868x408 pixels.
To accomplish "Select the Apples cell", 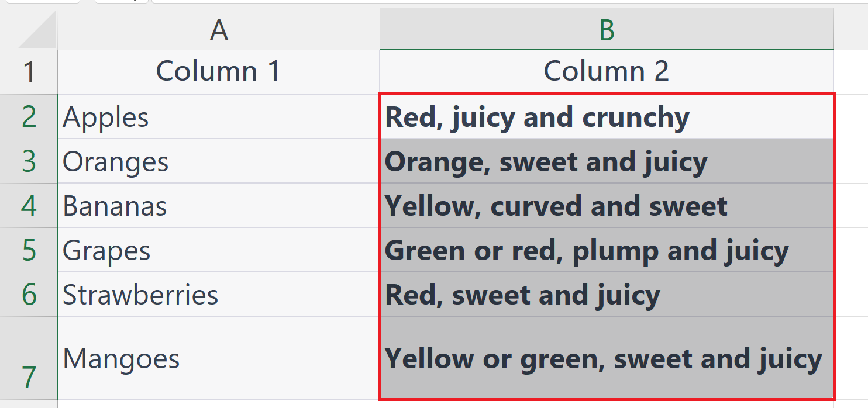I will coord(219,117).
